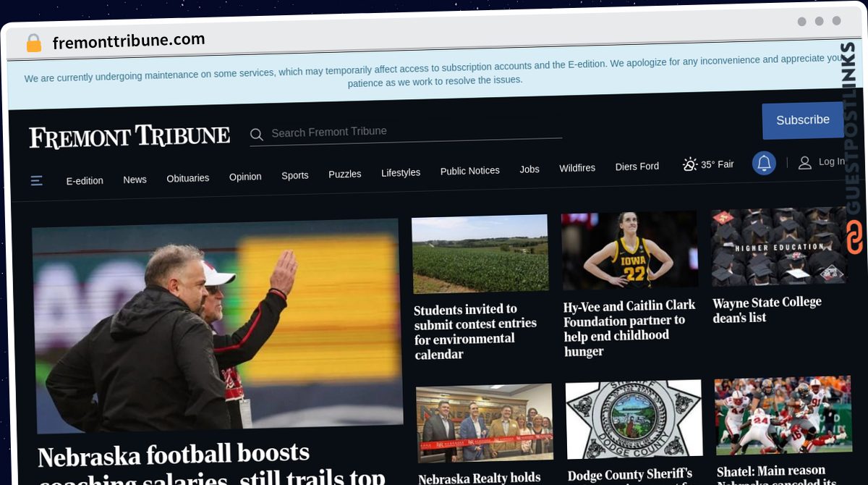The height and width of the screenshot is (485, 868).
Task: Open the E-edition menu item
Action: [85, 180]
